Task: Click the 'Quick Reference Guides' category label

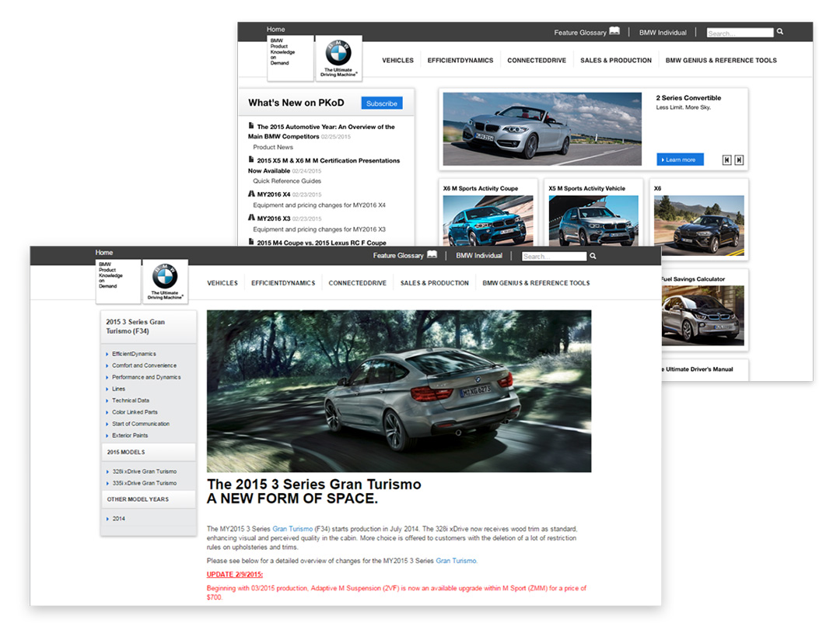Action: [287, 181]
